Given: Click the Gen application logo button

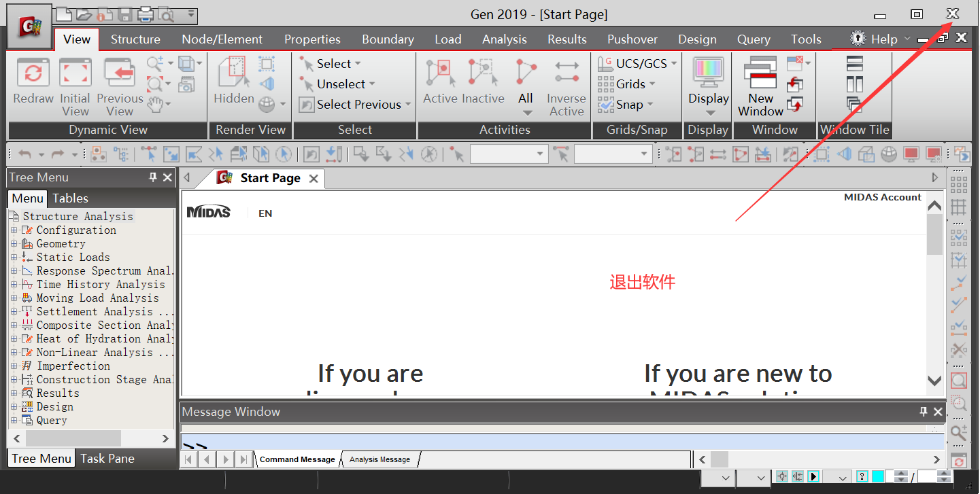Looking at the screenshot, I should 29,27.
